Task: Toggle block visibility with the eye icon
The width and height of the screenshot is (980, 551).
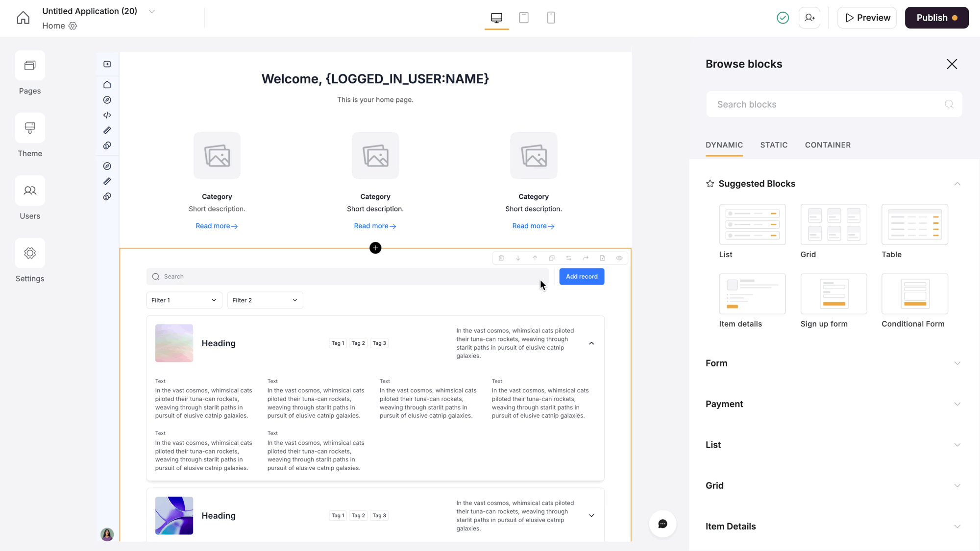Action: 619,258
